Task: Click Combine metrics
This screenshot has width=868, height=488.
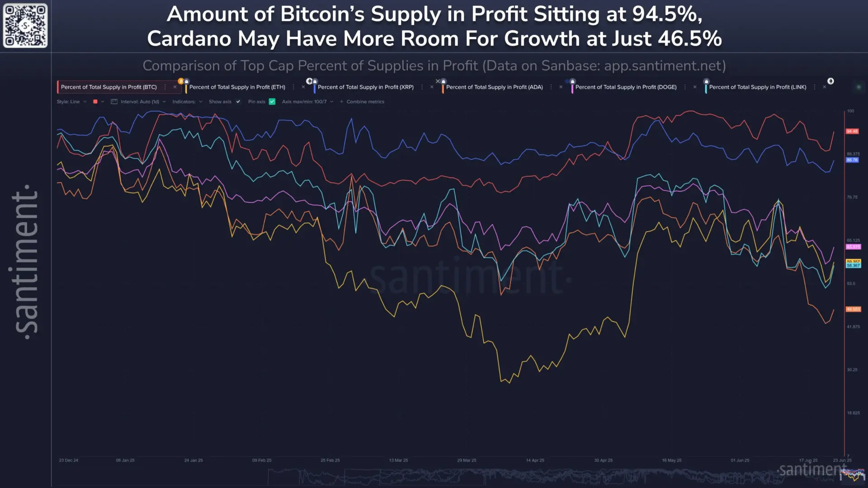Action: coord(365,102)
